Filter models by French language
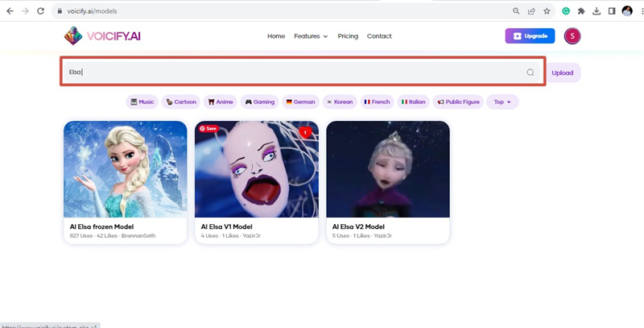 pos(377,102)
